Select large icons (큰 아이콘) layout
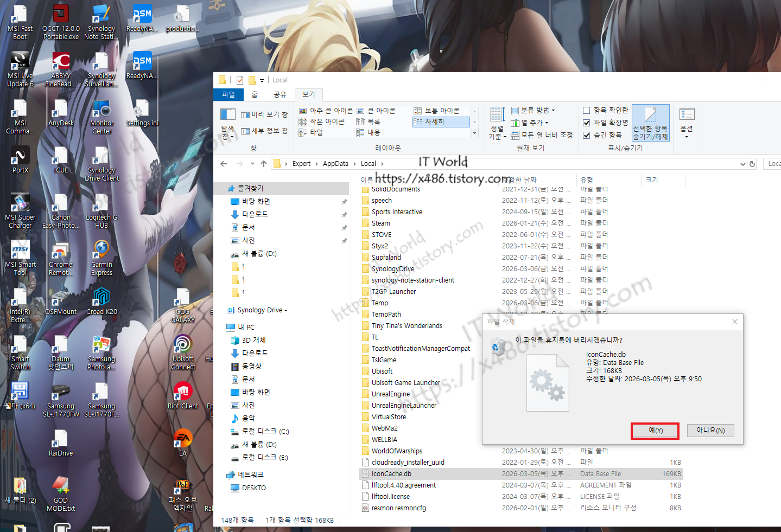Viewport: 781px width, 532px height. coord(376,111)
